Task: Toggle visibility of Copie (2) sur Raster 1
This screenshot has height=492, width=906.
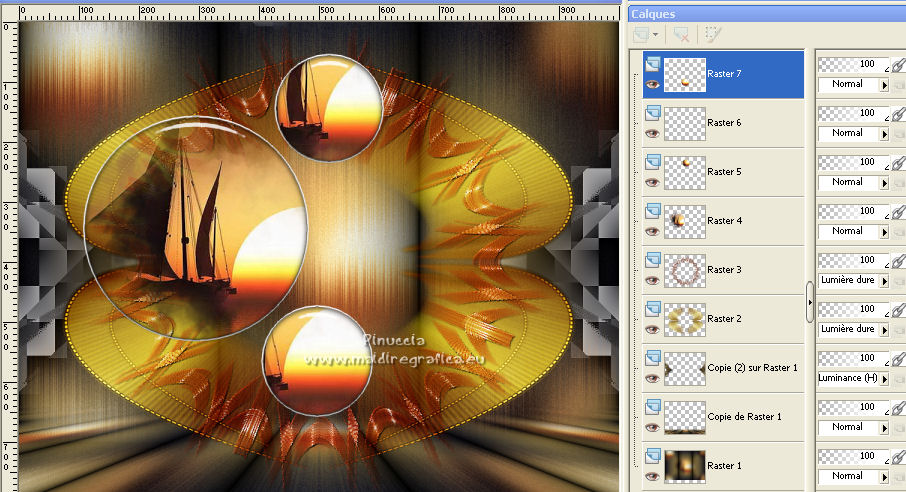Action: pos(652,379)
